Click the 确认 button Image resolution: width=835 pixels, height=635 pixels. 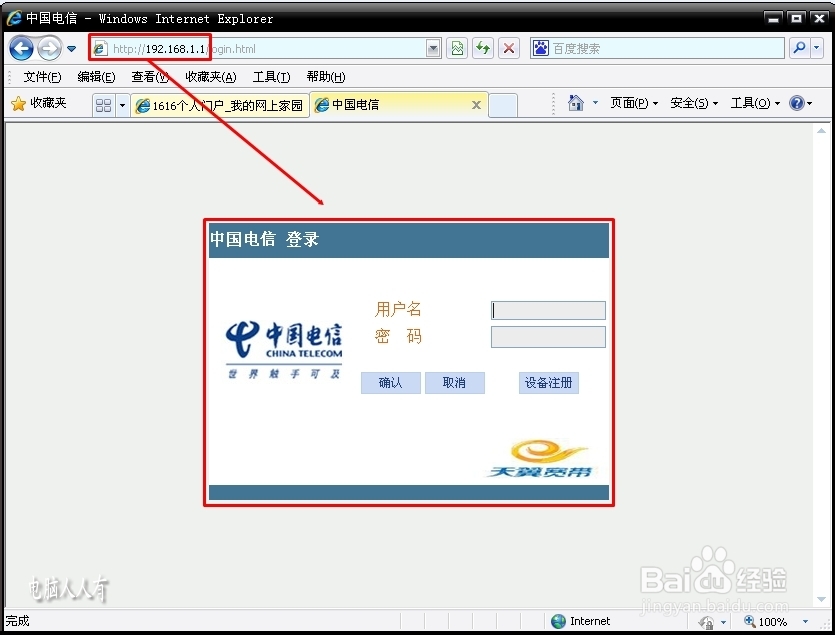[391, 382]
